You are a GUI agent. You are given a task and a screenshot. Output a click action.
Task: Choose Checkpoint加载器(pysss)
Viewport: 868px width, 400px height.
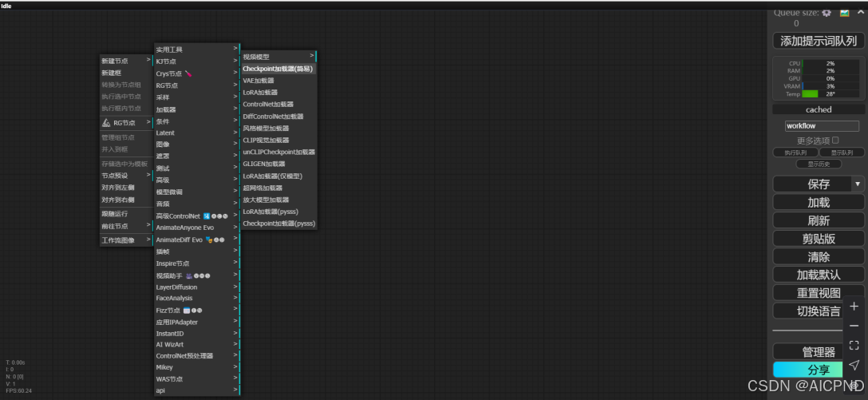[x=278, y=224]
